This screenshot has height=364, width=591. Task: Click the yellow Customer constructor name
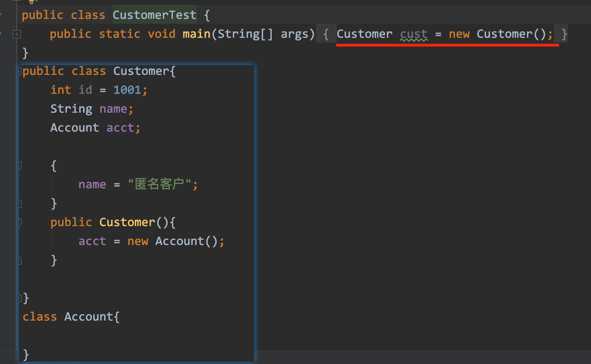coord(127,222)
